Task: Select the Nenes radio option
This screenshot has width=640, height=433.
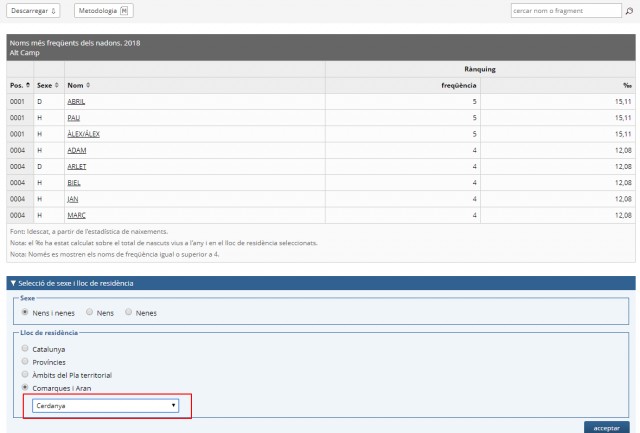Action: (x=130, y=312)
